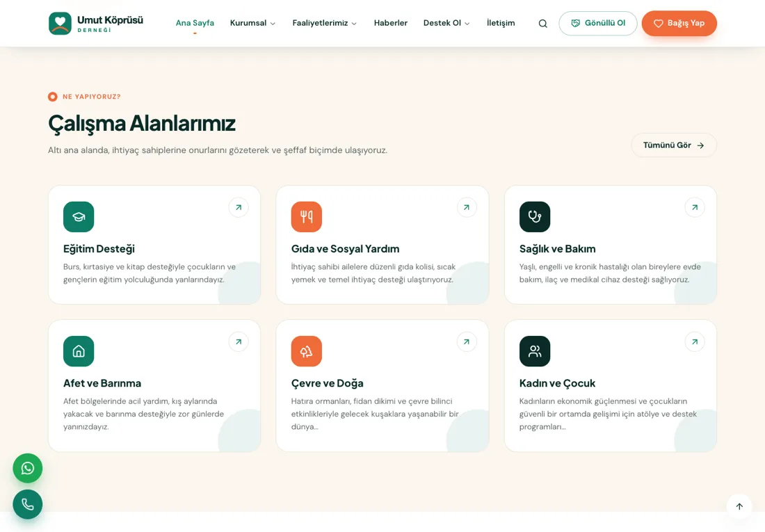This screenshot has width=765, height=532.
Task: Open the Afet ve Barınma title
Action: 102,383
